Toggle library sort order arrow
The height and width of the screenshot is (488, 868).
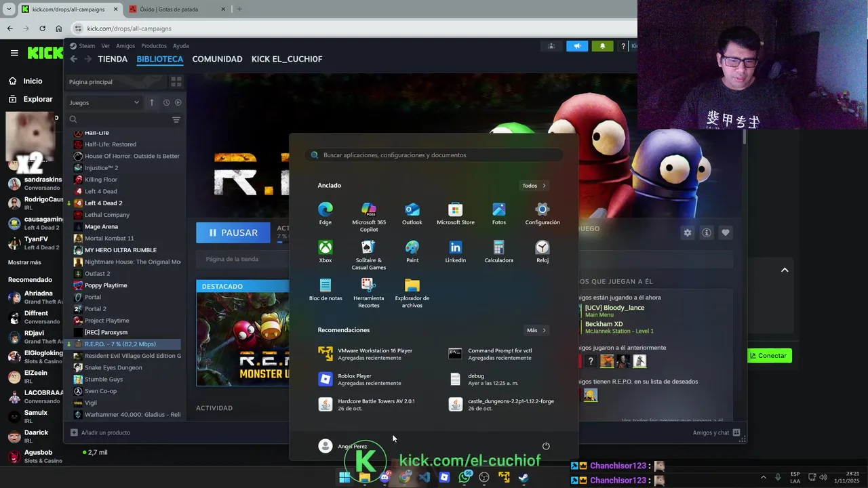pyautogui.click(x=151, y=102)
